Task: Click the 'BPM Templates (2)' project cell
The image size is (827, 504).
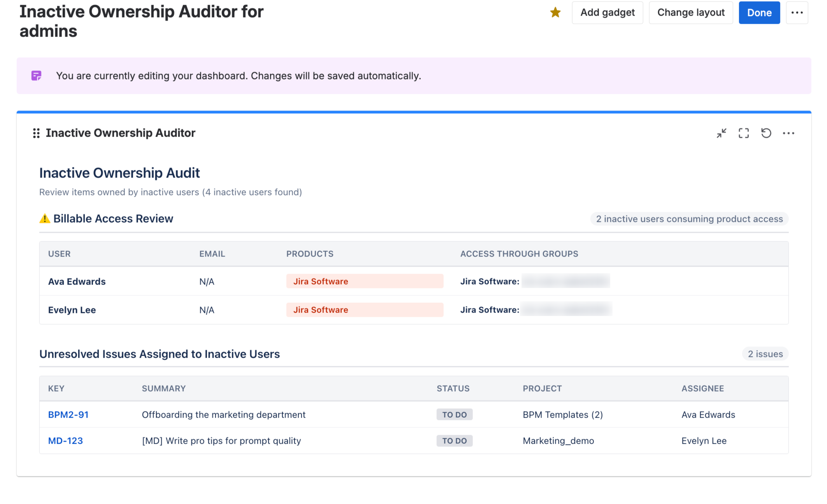Action: [563, 414]
